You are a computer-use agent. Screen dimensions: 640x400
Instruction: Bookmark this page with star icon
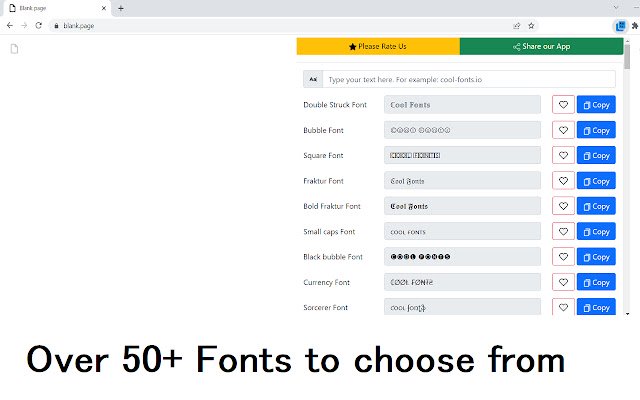tap(531, 26)
